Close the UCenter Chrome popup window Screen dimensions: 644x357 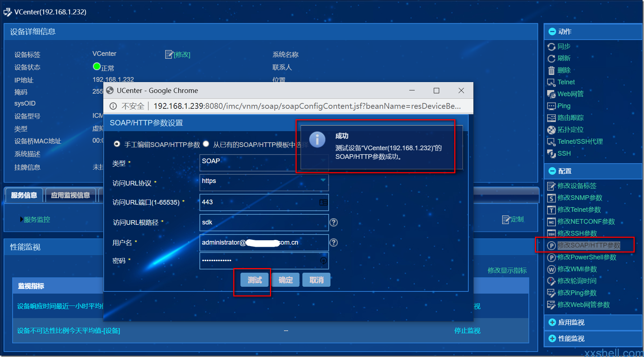(461, 90)
